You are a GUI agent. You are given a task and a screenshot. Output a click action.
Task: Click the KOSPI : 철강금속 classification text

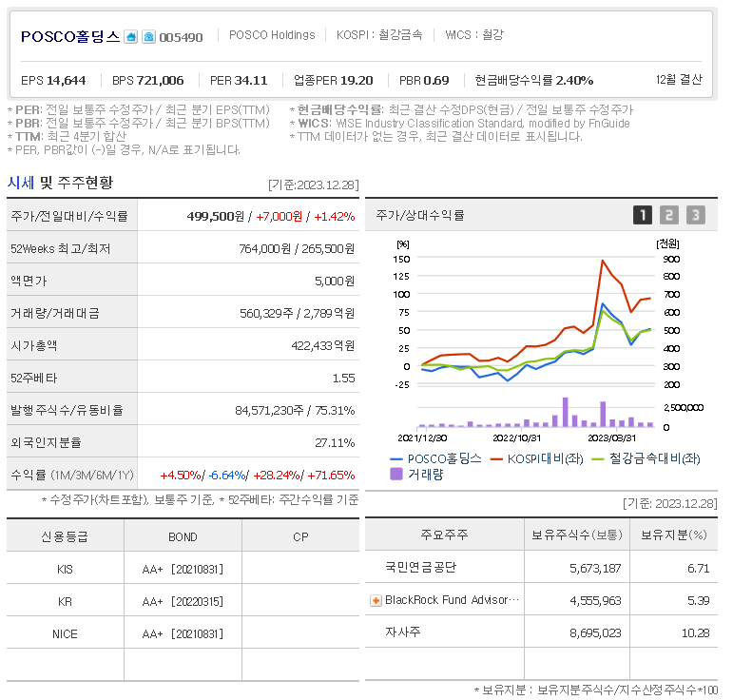(x=379, y=35)
